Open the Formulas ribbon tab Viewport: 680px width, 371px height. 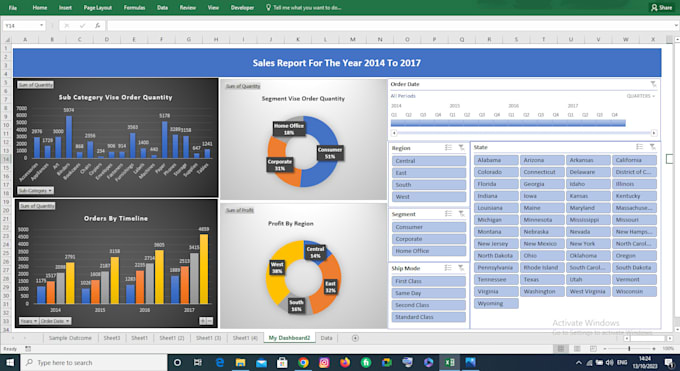tap(134, 7)
